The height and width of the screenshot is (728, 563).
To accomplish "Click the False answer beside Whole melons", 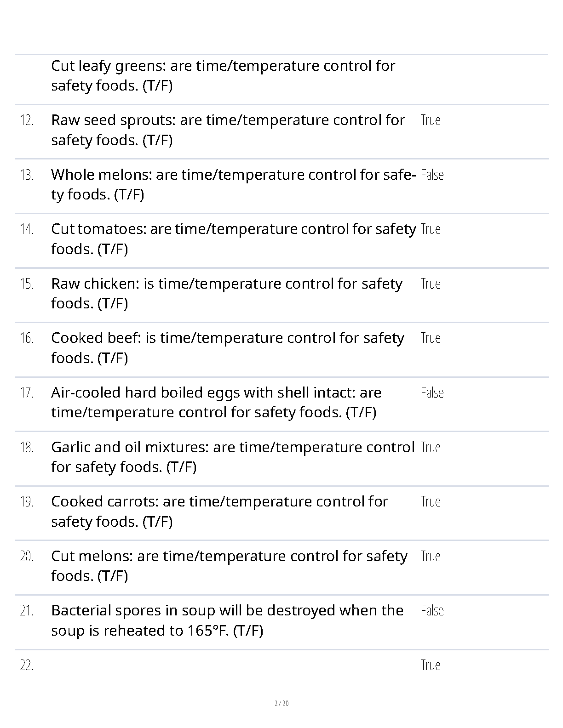I will click(x=432, y=175).
